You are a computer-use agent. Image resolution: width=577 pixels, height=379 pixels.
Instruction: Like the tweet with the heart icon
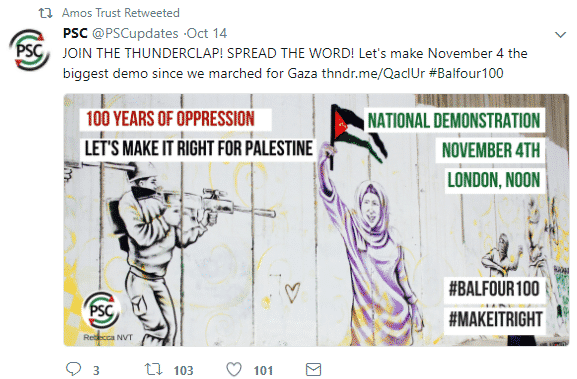(x=234, y=369)
